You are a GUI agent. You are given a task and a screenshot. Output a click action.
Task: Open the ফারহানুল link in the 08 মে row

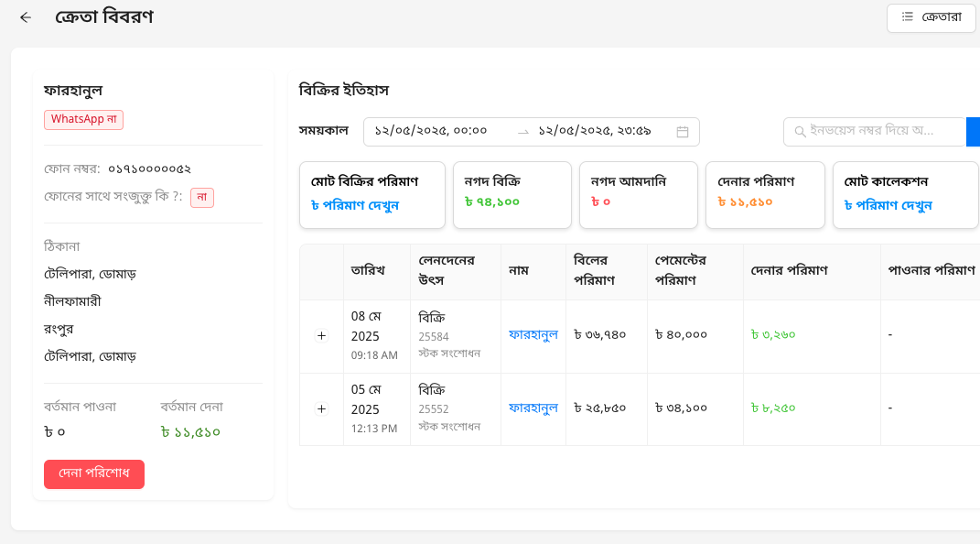point(533,336)
